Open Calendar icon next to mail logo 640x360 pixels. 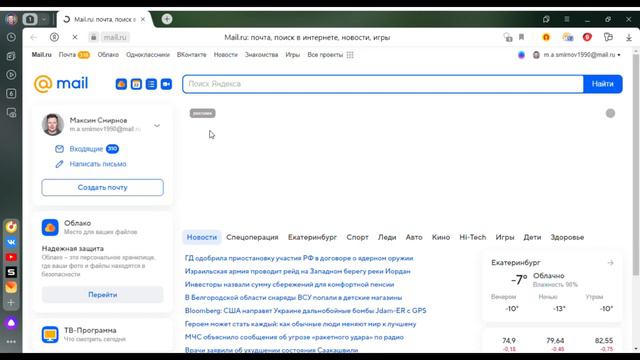click(136, 84)
